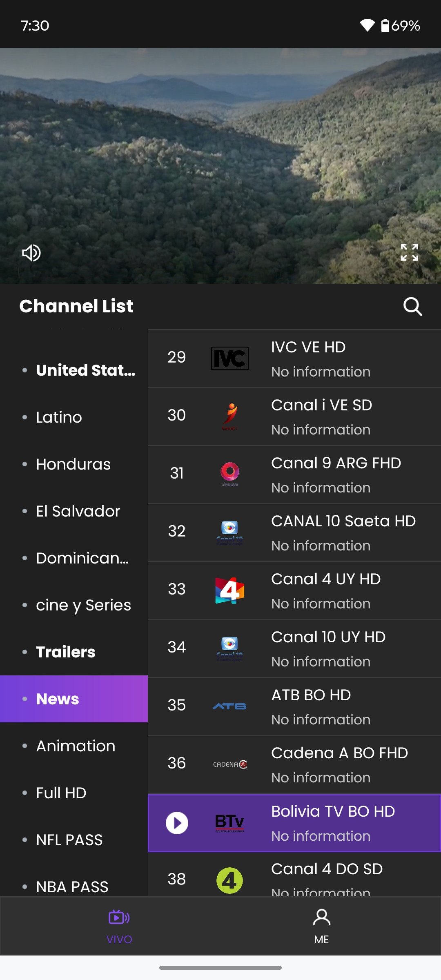Select the IVC channel logo
This screenshot has height=980, width=441.
pyautogui.click(x=230, y=359)
